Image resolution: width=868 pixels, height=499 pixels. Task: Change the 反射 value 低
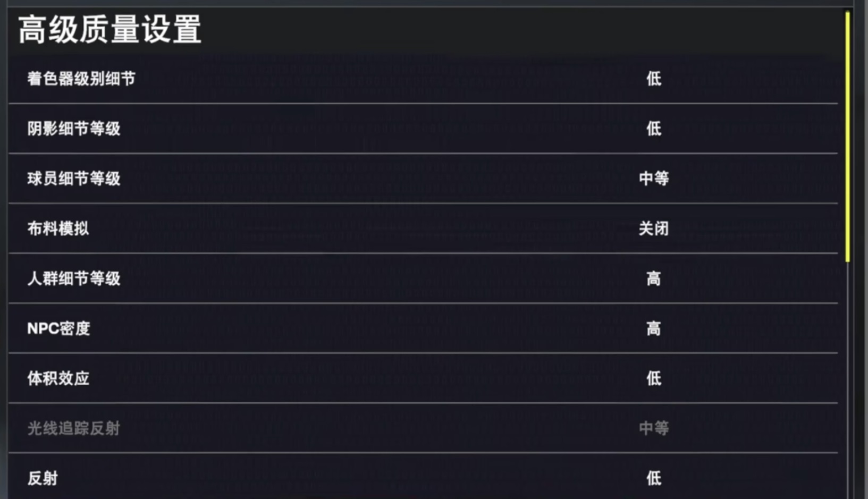653,478
